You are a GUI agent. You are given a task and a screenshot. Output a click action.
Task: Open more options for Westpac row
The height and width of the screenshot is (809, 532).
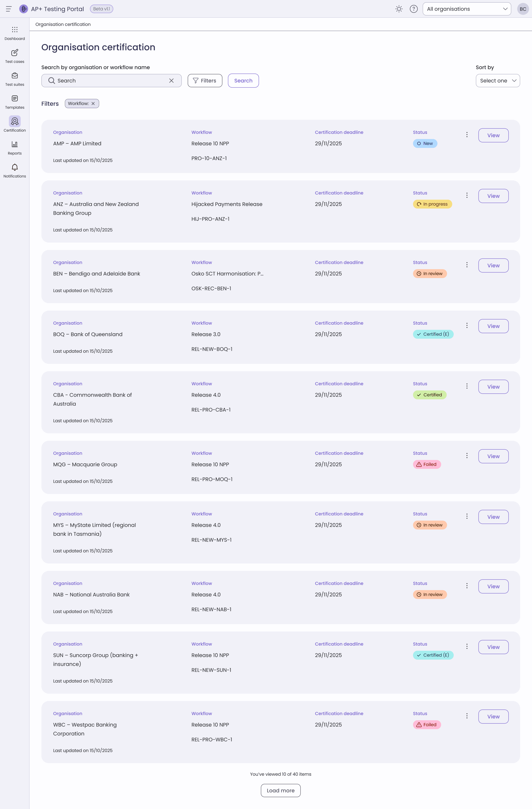467,716
